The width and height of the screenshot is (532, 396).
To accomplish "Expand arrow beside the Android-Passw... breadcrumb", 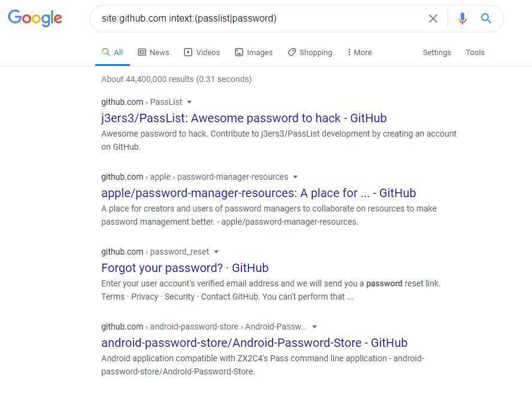I will [x=314, y=327].
